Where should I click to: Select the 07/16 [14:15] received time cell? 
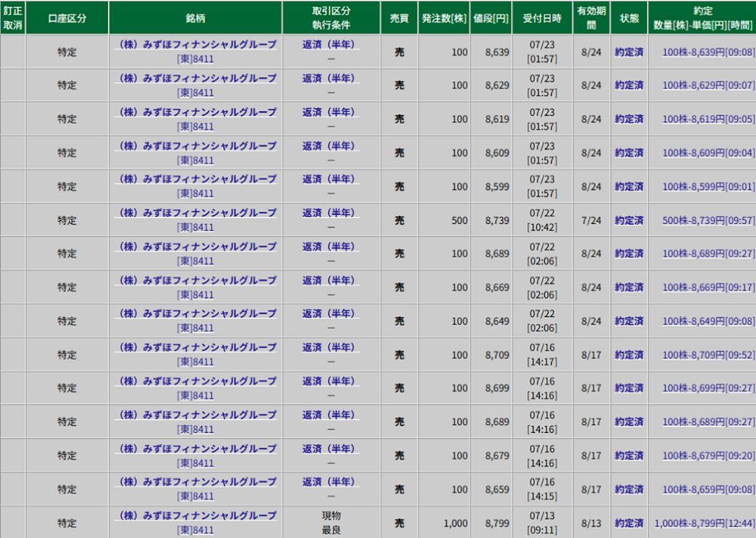coord(542,490)
